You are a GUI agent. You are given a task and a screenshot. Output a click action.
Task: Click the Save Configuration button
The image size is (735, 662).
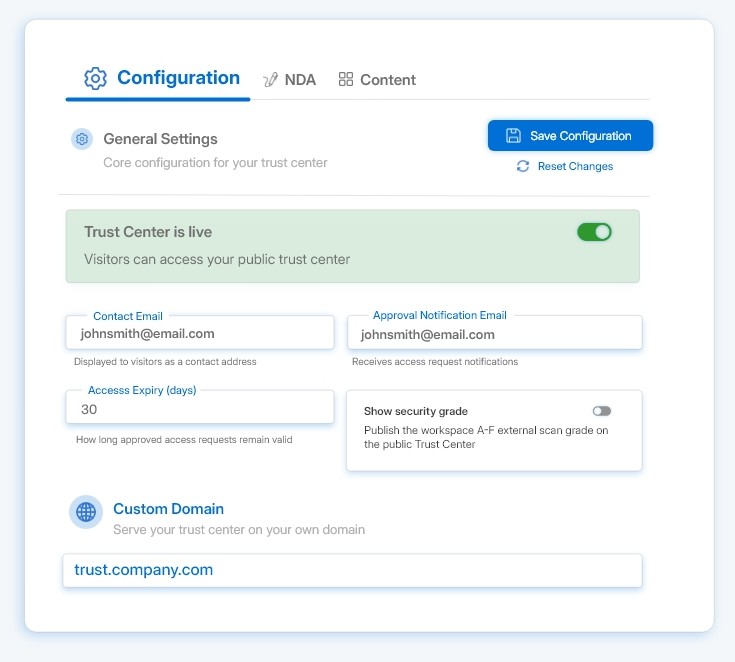(570, 135)
